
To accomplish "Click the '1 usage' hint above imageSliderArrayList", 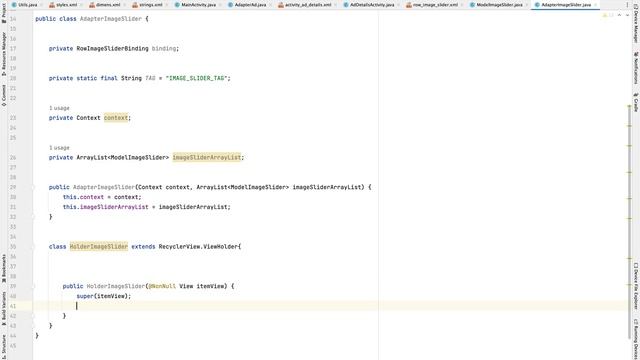I will [59, 148].
